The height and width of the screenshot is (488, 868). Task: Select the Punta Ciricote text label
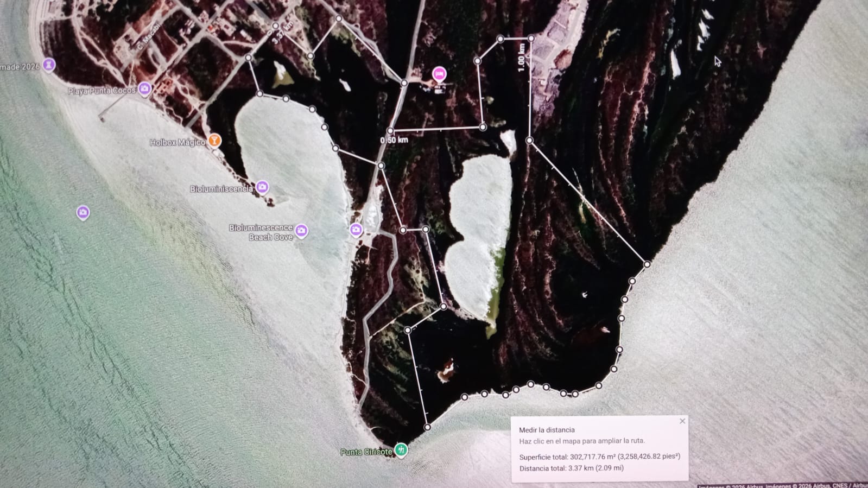366,452
